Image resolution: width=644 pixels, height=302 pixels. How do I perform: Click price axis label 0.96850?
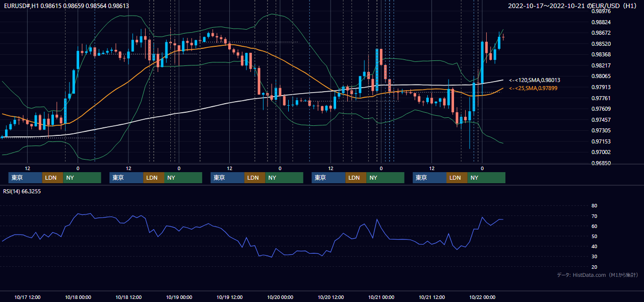[x=601, y=163]
